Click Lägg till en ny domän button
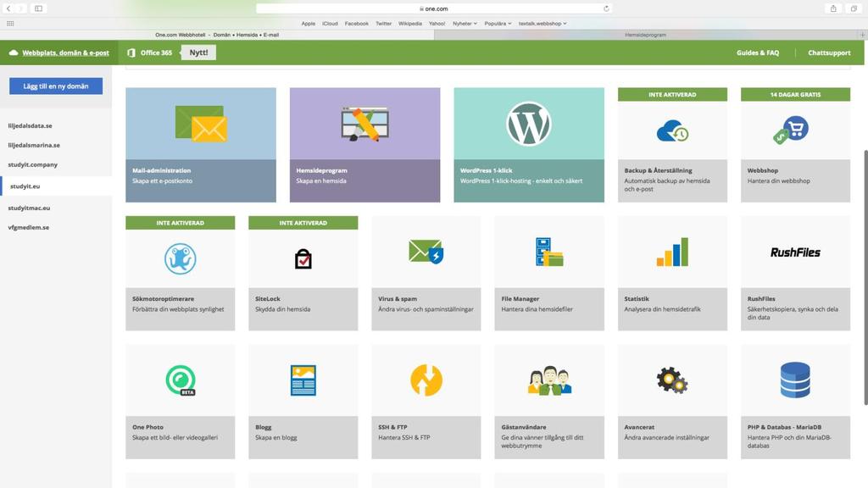 coord(56,86)
